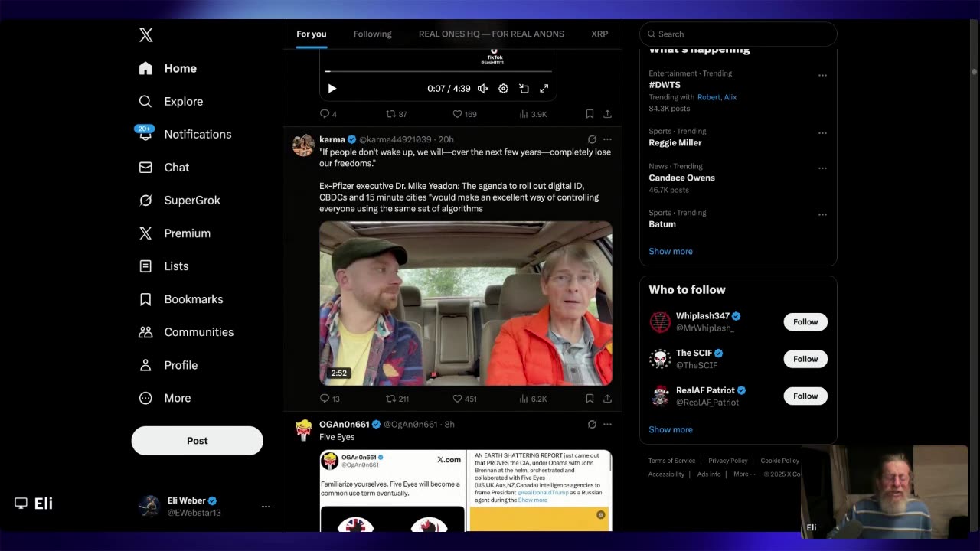This screenshot has width=980, height=551.
Task: Open more options on karma's post
Action: tap(607, 139)
